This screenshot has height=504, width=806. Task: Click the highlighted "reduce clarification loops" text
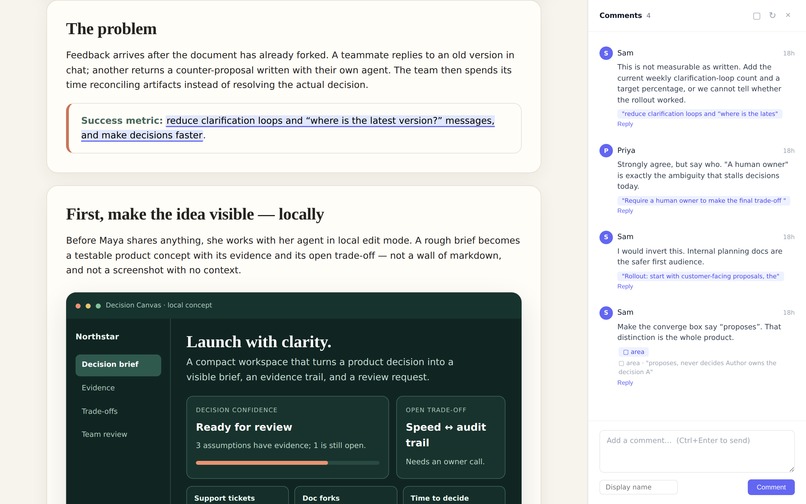point(288,128)
